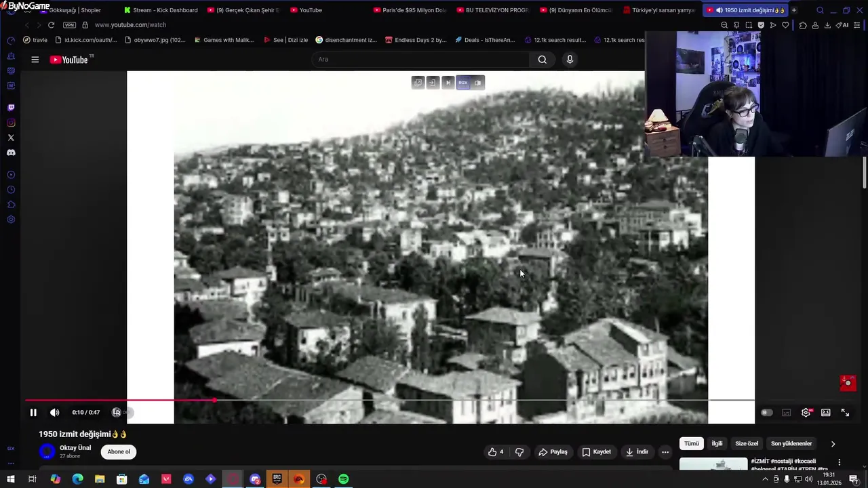Click the Paylaş share button
Image resolution: width=868 pixels, height=488 pixels.
pos(553,451)
